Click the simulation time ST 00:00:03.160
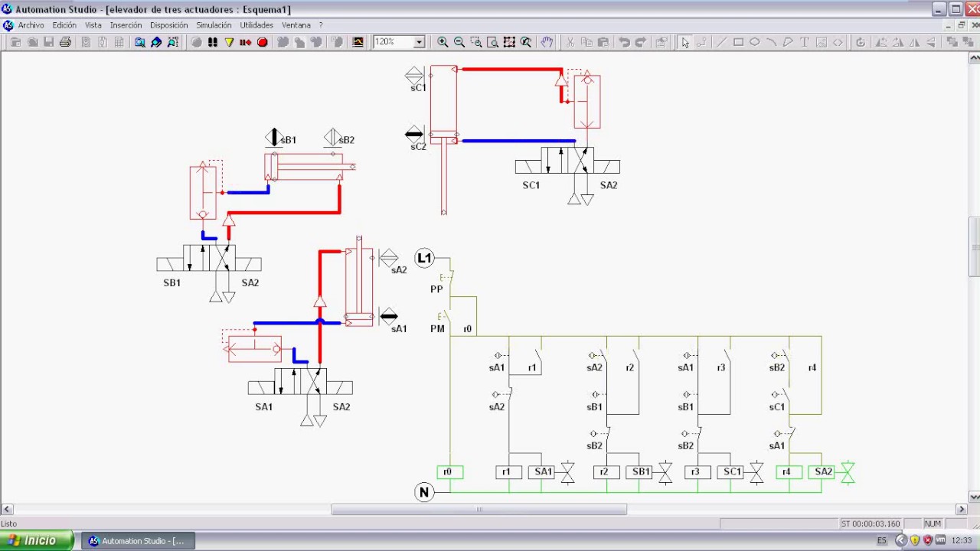The width and height of the screenshot is (980, 551). point(870,523)
